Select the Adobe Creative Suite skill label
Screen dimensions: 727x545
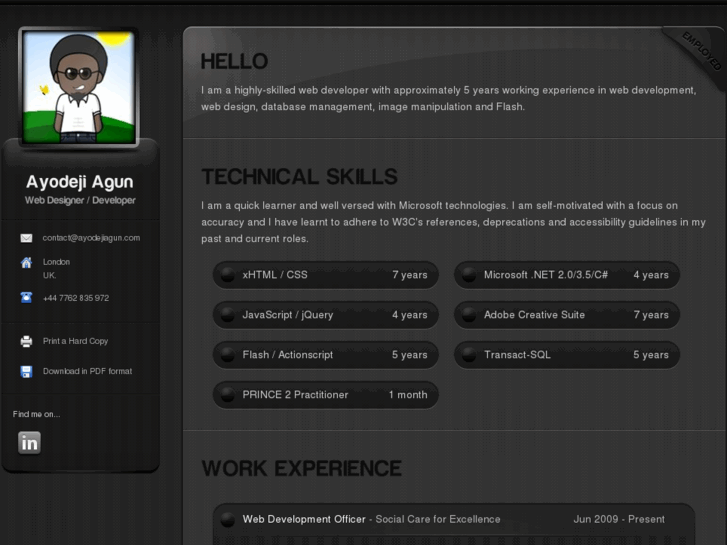click(x=535, y=314)
